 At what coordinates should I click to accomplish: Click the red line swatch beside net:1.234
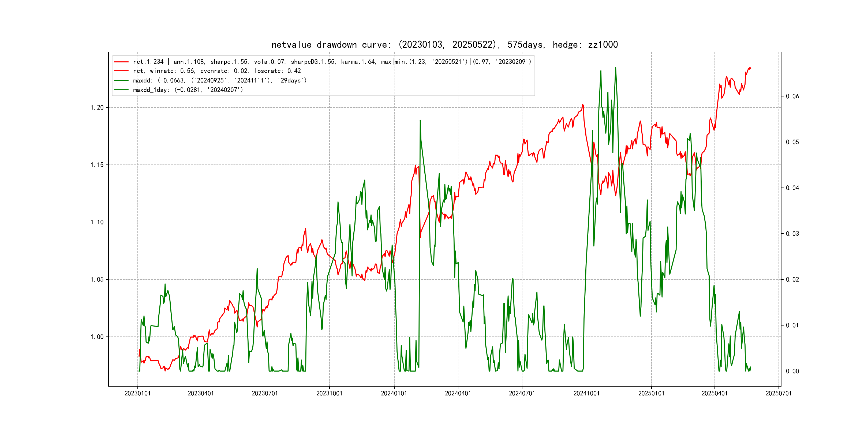tap(121, 62)
